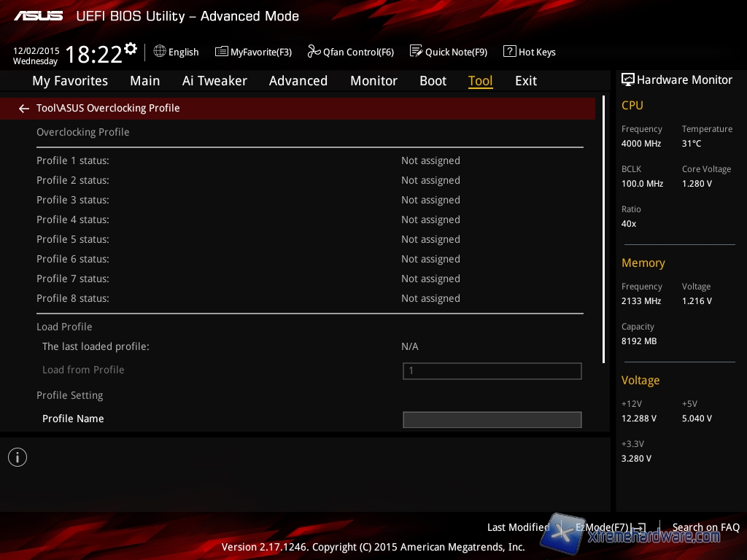Select the My Favorites tab
747x560 pixels.
tap(70, 81)
